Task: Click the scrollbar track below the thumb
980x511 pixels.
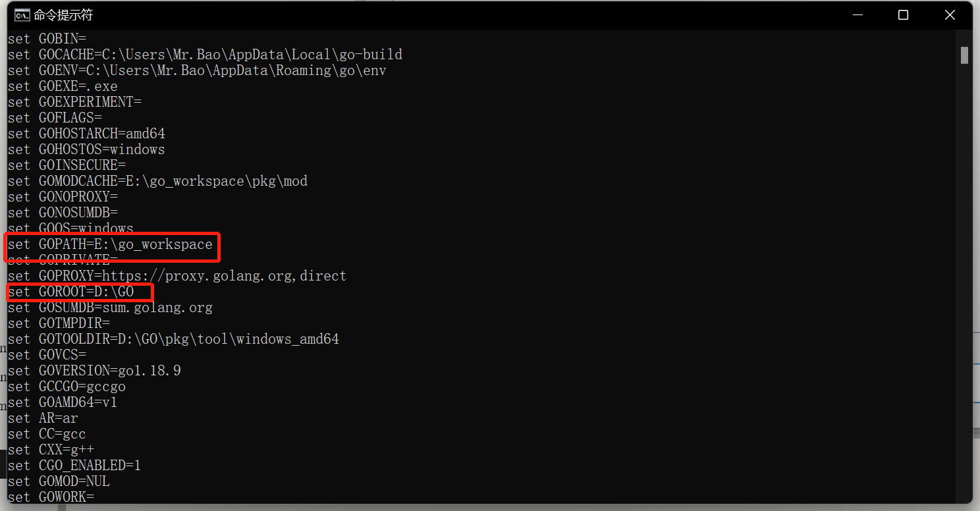Action: [964, 283]
